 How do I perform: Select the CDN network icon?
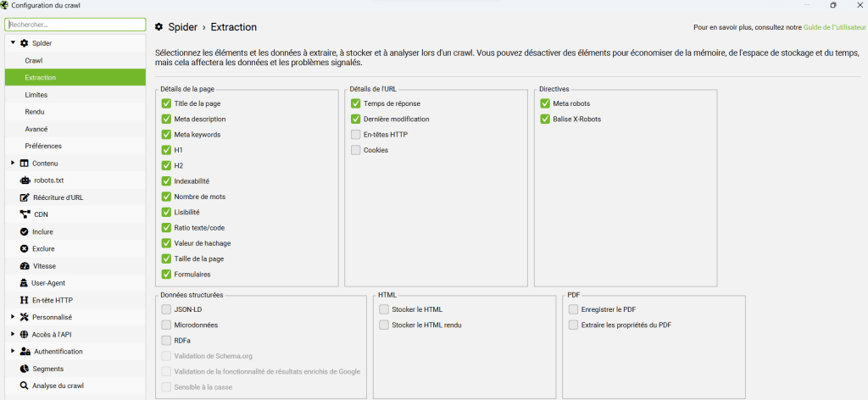pos(25,214)
